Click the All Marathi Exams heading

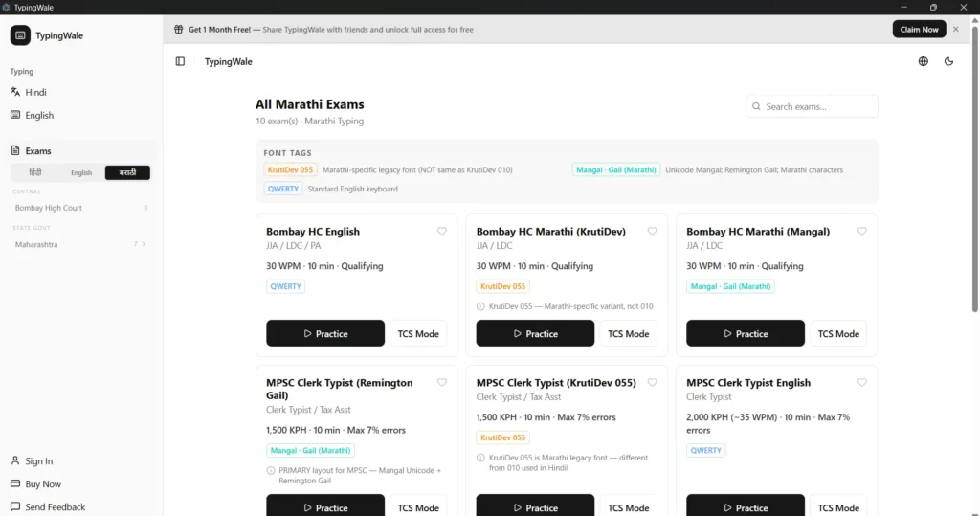(x=309, y=104)
